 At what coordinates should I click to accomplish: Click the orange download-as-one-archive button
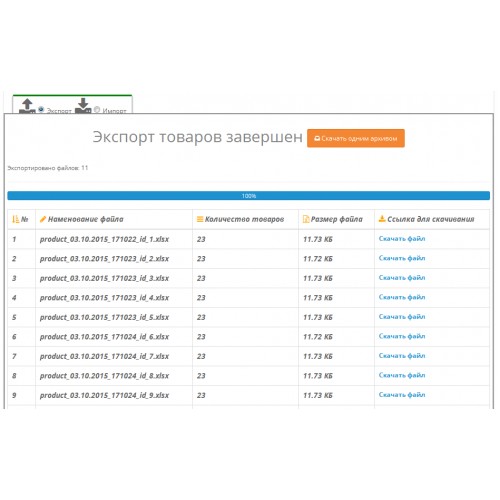tap(356, 138)
